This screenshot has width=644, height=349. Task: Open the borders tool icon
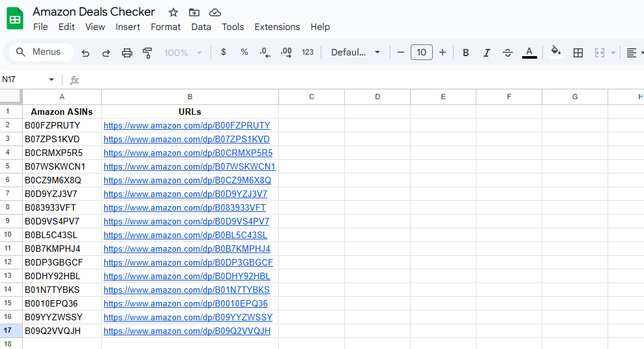pos(578,53)
